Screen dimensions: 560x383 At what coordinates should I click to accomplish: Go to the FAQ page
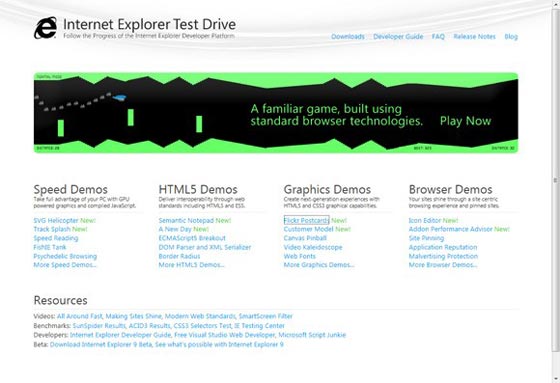click(438, 36)
